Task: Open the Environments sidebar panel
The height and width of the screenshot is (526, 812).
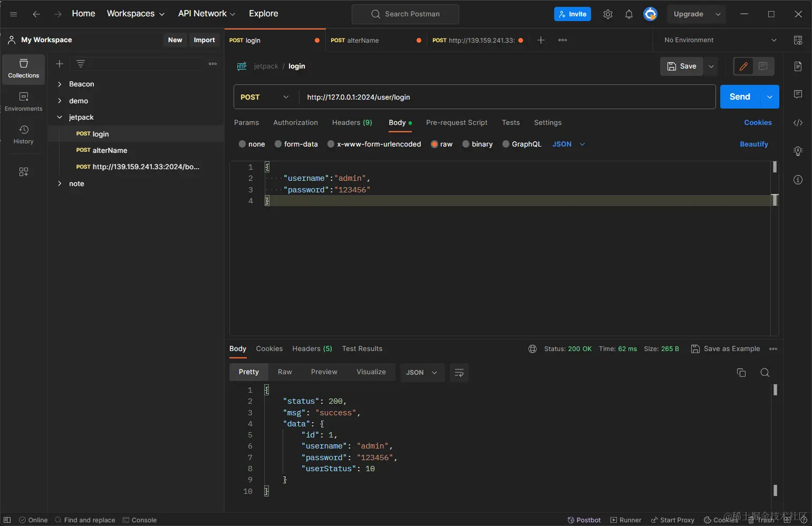Action: (x=24, y=102)
